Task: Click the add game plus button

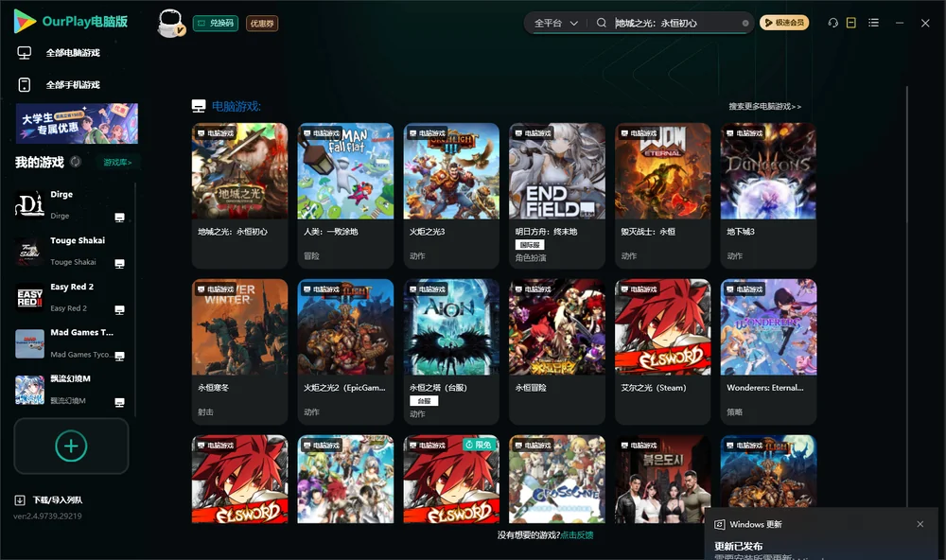Action: pyautogui.click(x=71, y=446)
